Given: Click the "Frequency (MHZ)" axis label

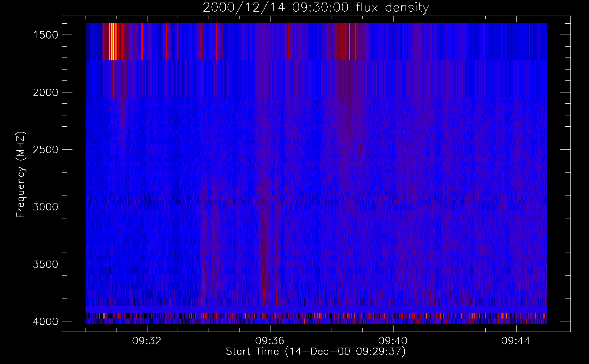Looking at the screenshot, I should pos(21,175).
